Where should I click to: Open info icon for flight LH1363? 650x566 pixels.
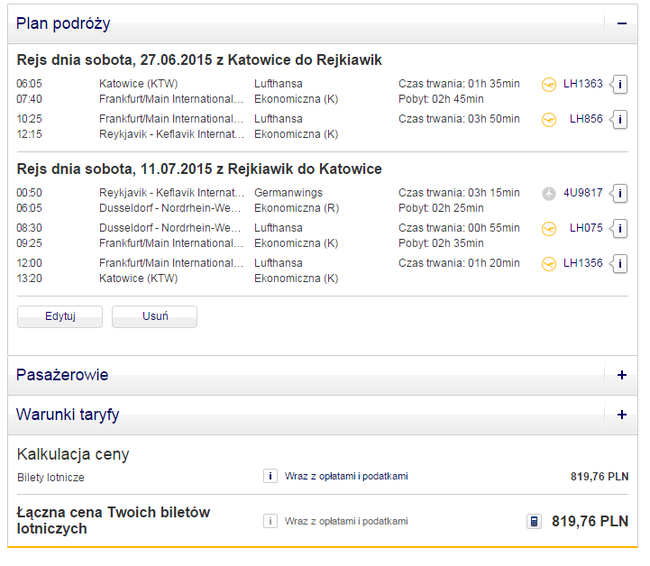click(619, 84)
